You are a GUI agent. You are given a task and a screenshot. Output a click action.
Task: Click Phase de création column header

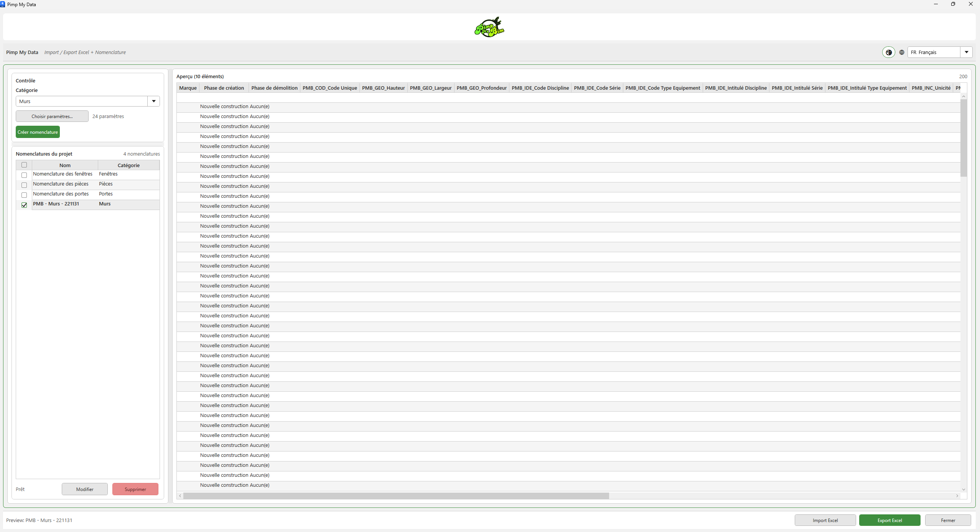[x=224, y=88]
